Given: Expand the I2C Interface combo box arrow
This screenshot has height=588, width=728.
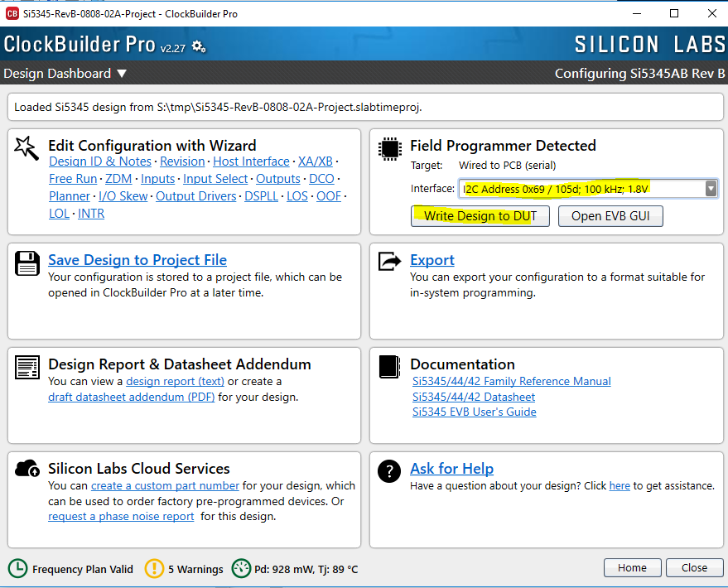Looking at the screenshot, I should [711, 189].
